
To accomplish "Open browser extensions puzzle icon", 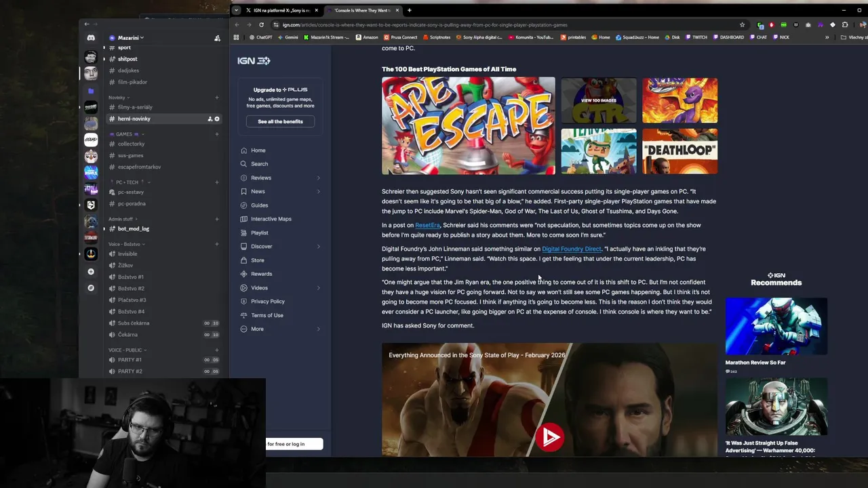I will click(845, 25).
